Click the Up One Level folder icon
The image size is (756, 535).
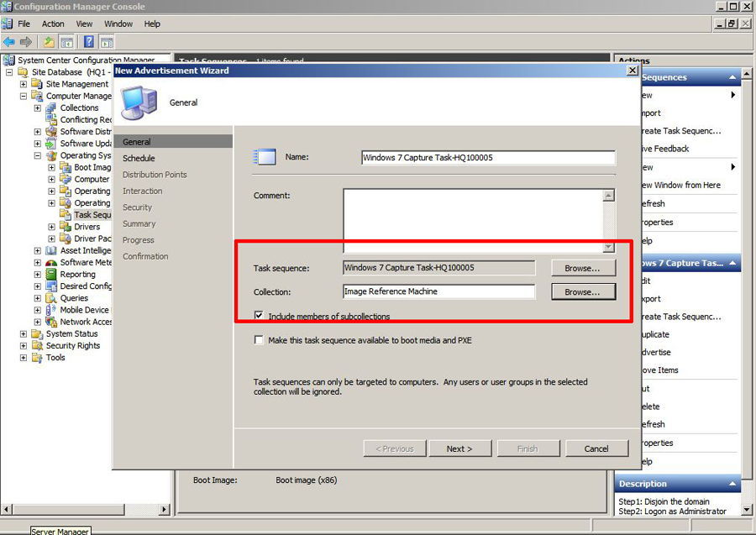[49, 42]
